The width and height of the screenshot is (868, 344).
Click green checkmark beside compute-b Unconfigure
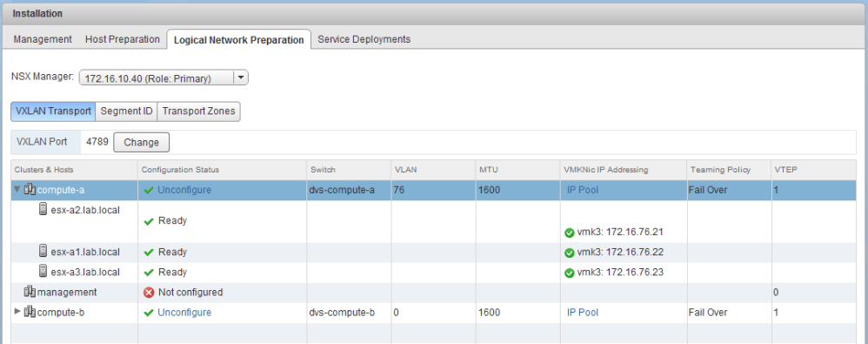click(x=149, y=313)
